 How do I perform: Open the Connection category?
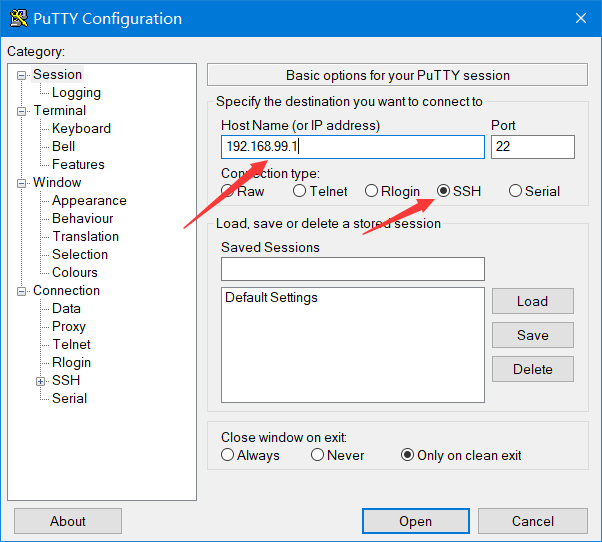click(x=66, y=291)
